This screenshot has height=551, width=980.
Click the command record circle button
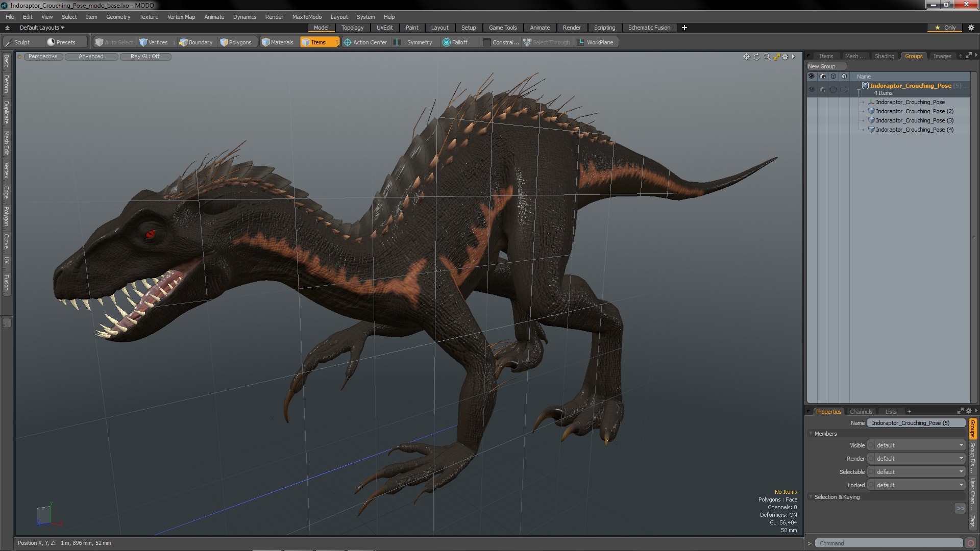pyautogui.click(x=971, y=543)
